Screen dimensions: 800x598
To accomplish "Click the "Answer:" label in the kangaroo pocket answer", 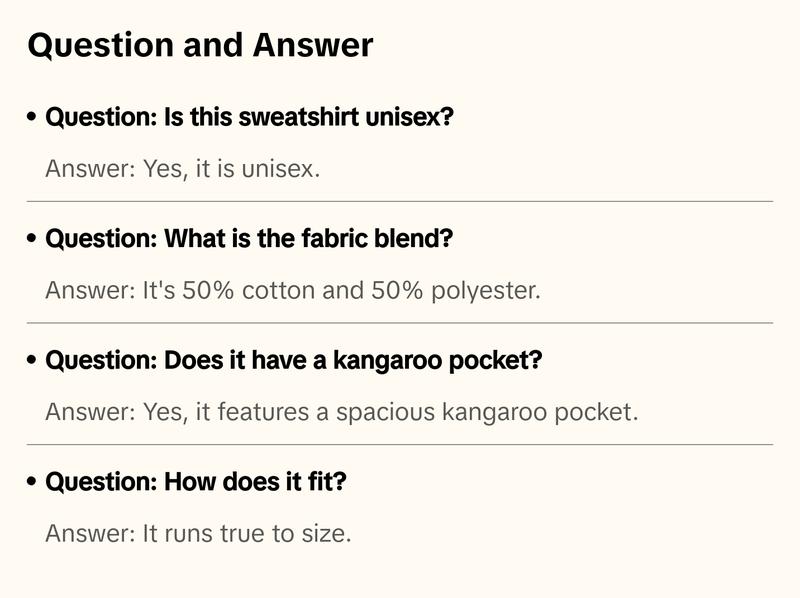I will (90, 412).
